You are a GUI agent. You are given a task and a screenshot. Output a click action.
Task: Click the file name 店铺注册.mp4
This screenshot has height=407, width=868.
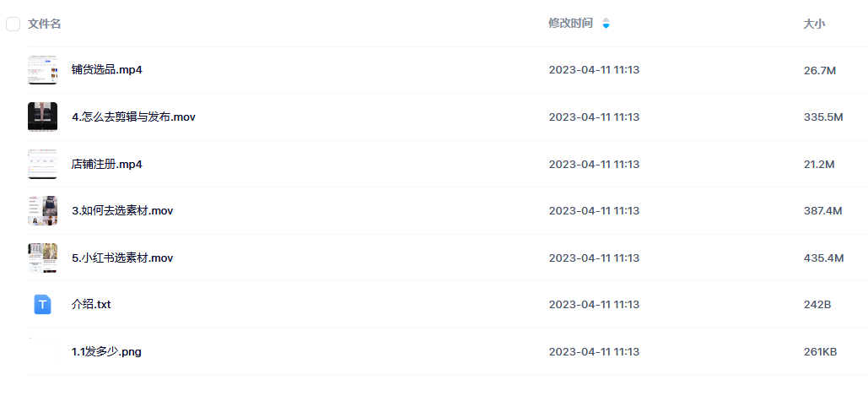click(107, 164)
